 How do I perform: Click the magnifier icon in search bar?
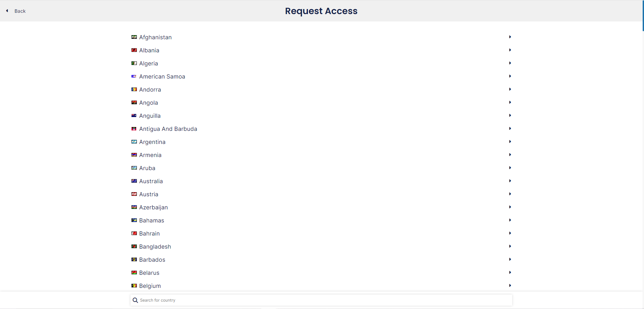point(135,300)
